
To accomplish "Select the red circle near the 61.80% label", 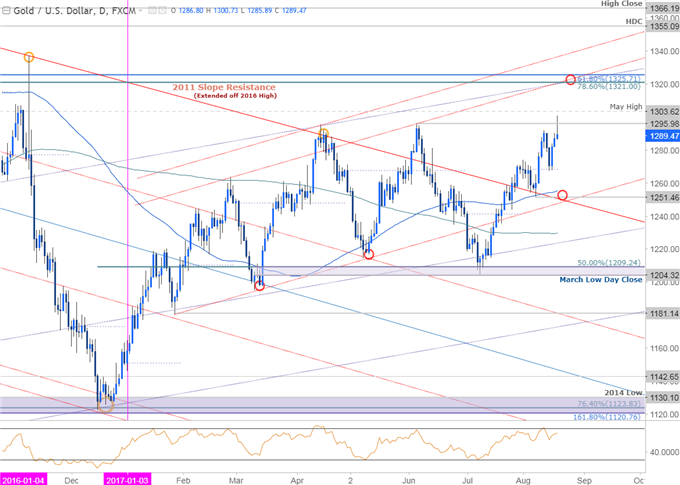I will point(571,79).
